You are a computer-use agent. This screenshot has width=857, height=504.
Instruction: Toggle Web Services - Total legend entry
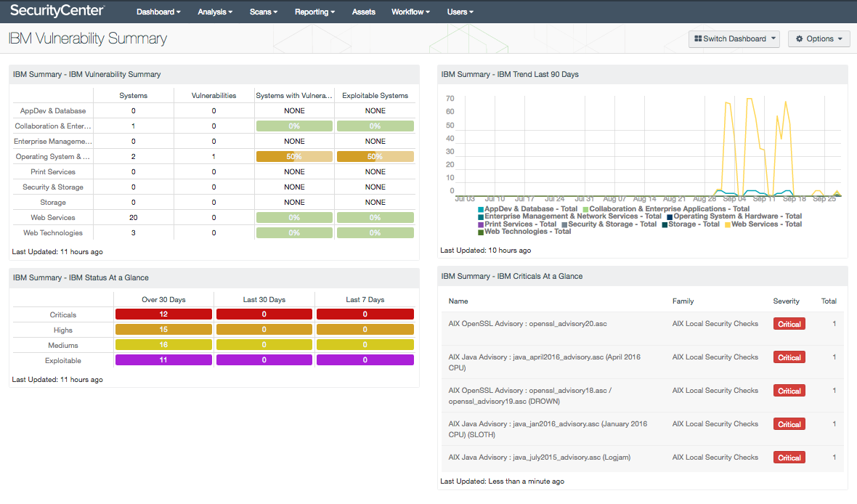pos(763,224)
